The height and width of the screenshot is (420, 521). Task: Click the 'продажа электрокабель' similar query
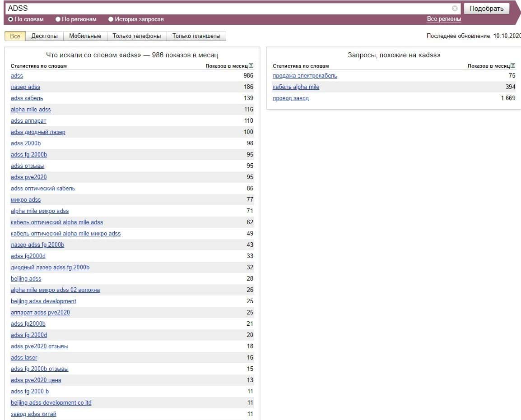point(305,76)
